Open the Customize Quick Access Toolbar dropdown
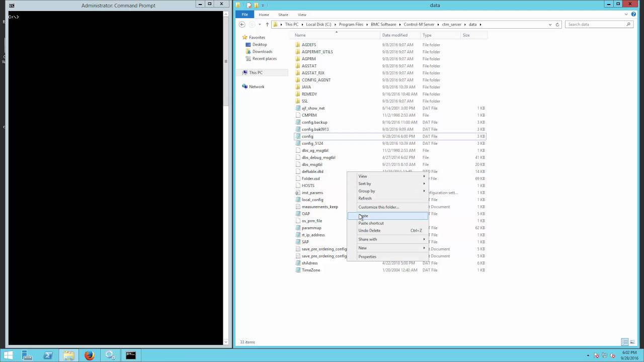The image size is (644, 362). click(263, 6)
